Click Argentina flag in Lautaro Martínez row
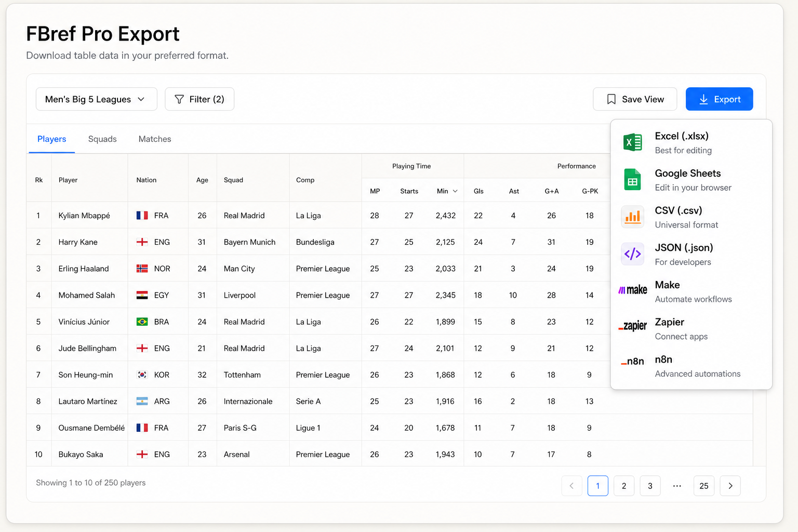Screen dimensions: 798x532 coord(142,402)
